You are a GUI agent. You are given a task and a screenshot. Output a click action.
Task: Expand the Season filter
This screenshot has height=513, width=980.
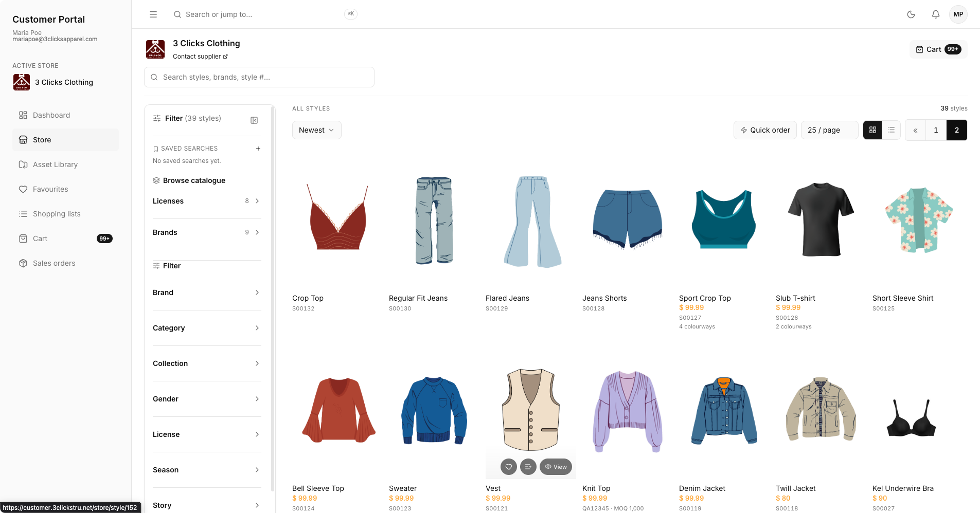click(x=207, y=470)
